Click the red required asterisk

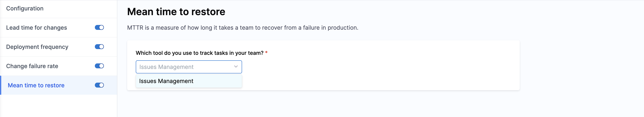tap(266, 53)
